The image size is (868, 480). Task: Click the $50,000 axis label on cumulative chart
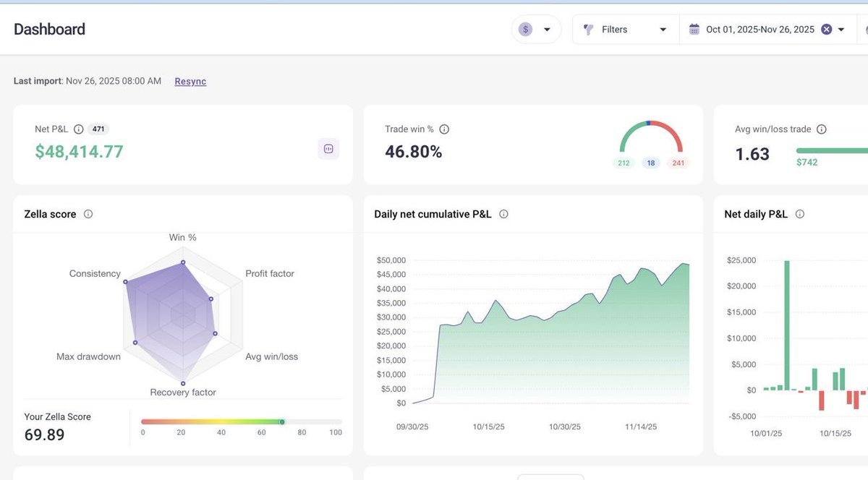[x=391, y=260]
